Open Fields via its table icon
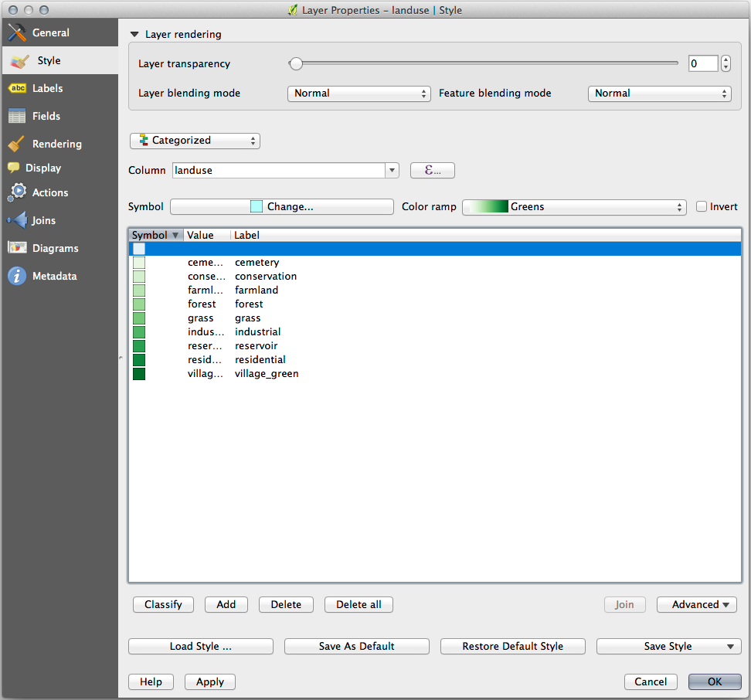This screenshot has width=751, height=700. point(17,116)
